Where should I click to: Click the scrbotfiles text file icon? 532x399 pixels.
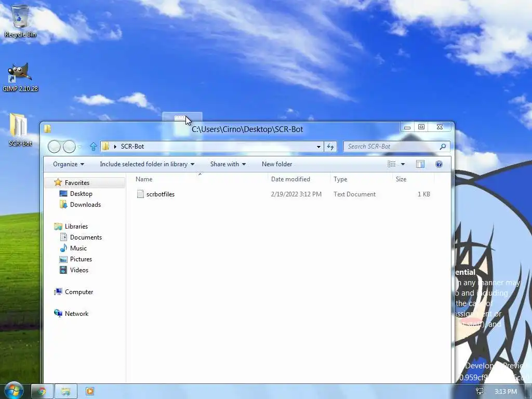coord(140,194)
